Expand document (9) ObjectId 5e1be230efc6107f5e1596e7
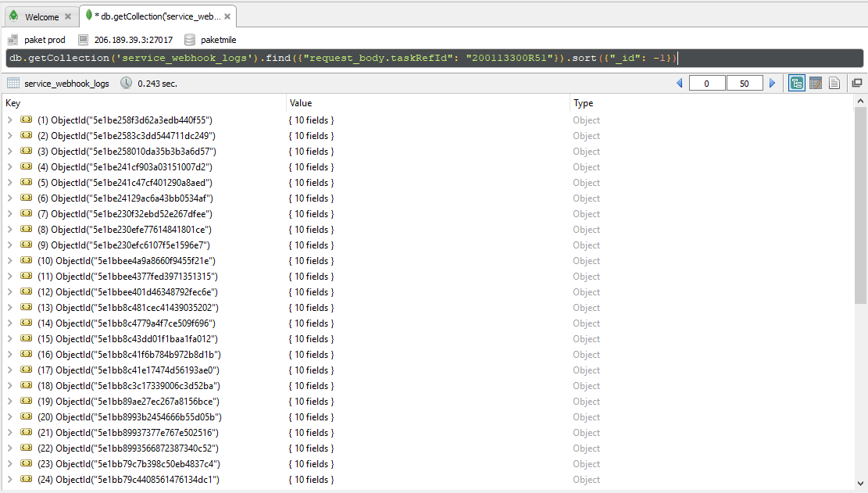This screenshot has width=868, height=493. point(10,245)
